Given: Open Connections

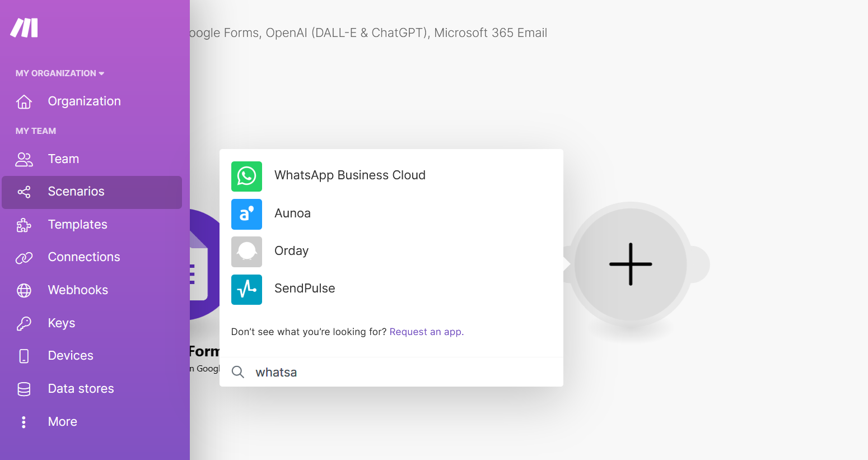Looking at the screenshot, I should click(84, 257).
